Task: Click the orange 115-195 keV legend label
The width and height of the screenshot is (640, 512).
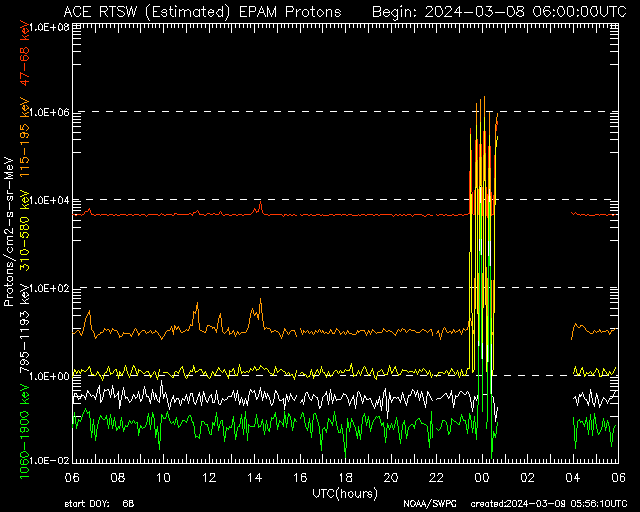Action: click(25, 138)
